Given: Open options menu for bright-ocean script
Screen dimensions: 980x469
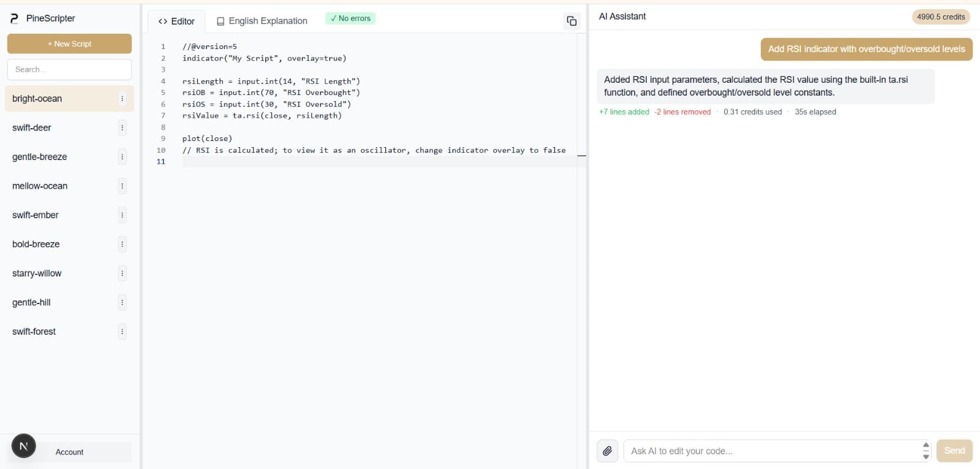Looking at the screenshot, I should pyautogui.click(x=122, y=99).
